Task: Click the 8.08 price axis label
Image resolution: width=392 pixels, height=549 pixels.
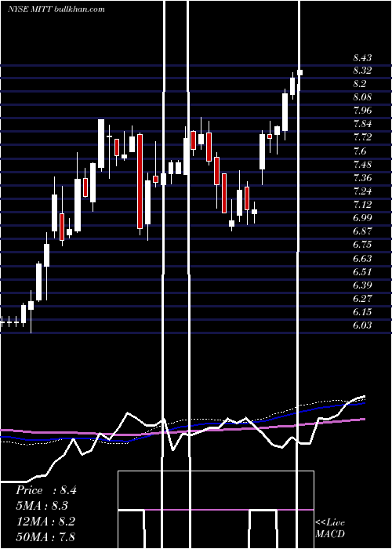Action: coord(362,97)
